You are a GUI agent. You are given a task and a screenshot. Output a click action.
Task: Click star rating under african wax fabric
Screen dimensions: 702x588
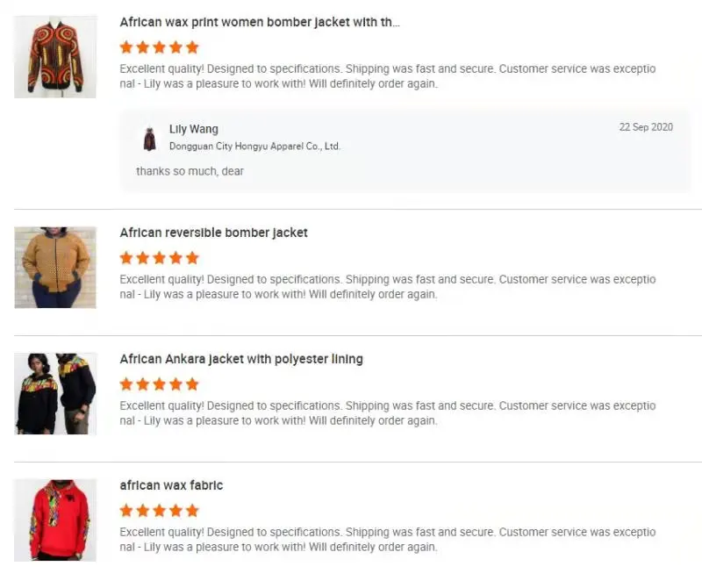click(160, 511)
